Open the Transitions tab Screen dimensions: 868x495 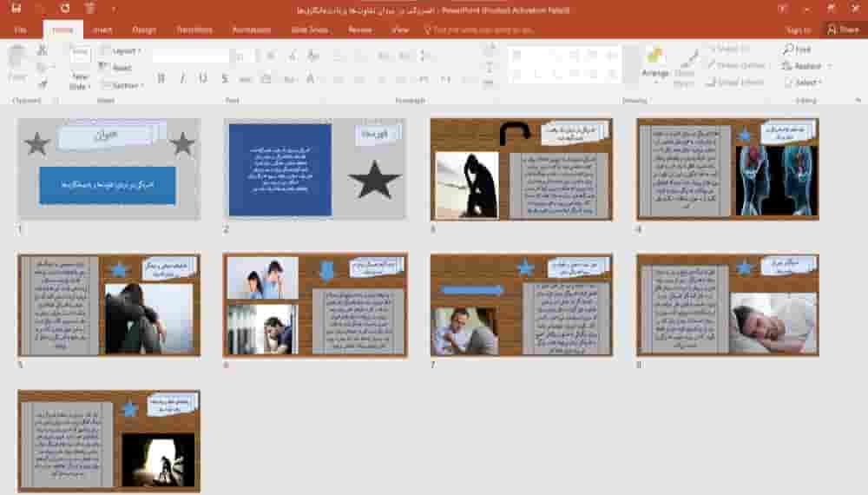click(x=194, y=30)
